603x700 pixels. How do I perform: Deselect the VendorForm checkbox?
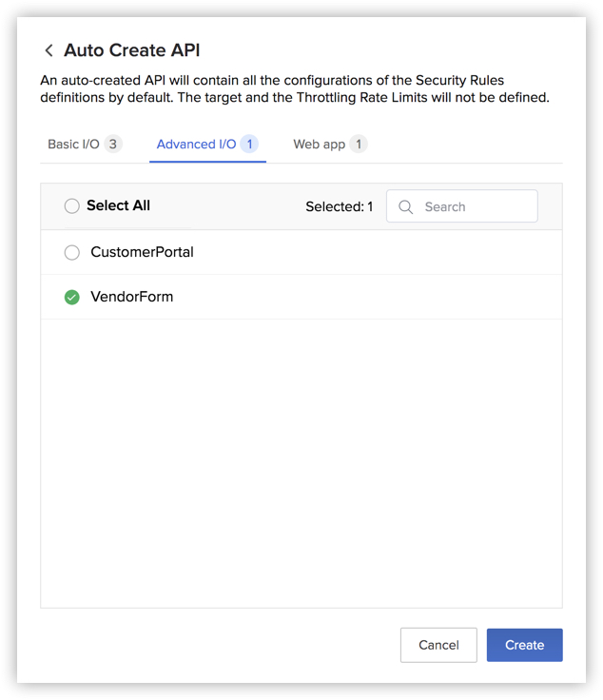coord(71,297)
